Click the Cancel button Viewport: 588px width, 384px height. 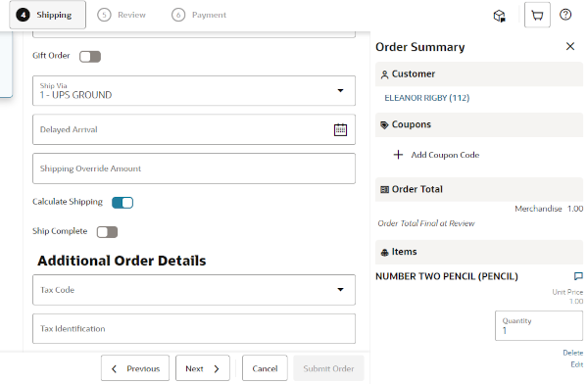[x=265, y=368]
